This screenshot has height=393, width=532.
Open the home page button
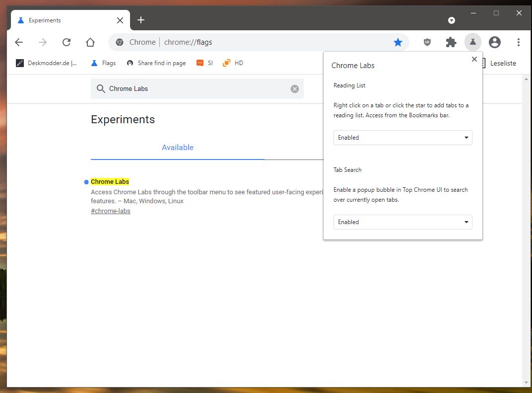pos(90,42)
